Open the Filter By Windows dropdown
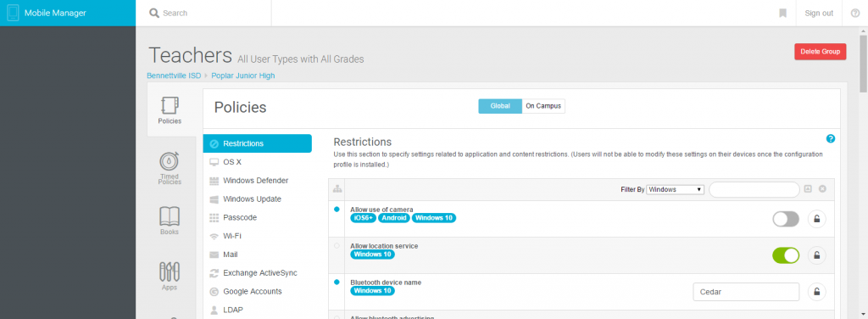Screen dimensions: 868x319 (x=675, y=189)
